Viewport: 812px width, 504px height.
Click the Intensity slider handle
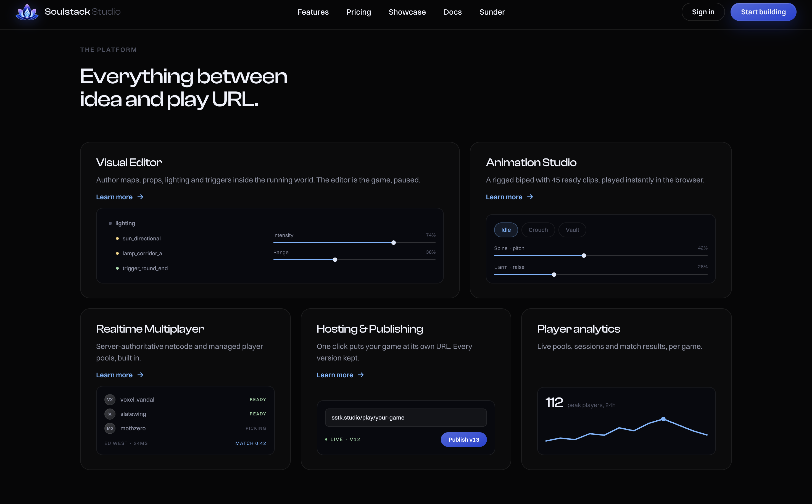coord(394,243)
